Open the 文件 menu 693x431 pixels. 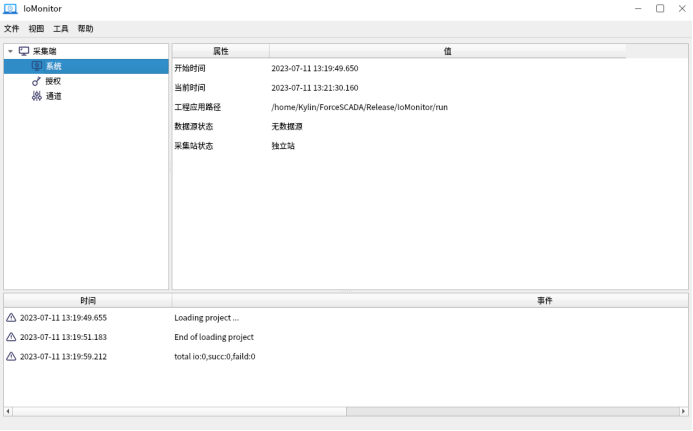[11, 29]
